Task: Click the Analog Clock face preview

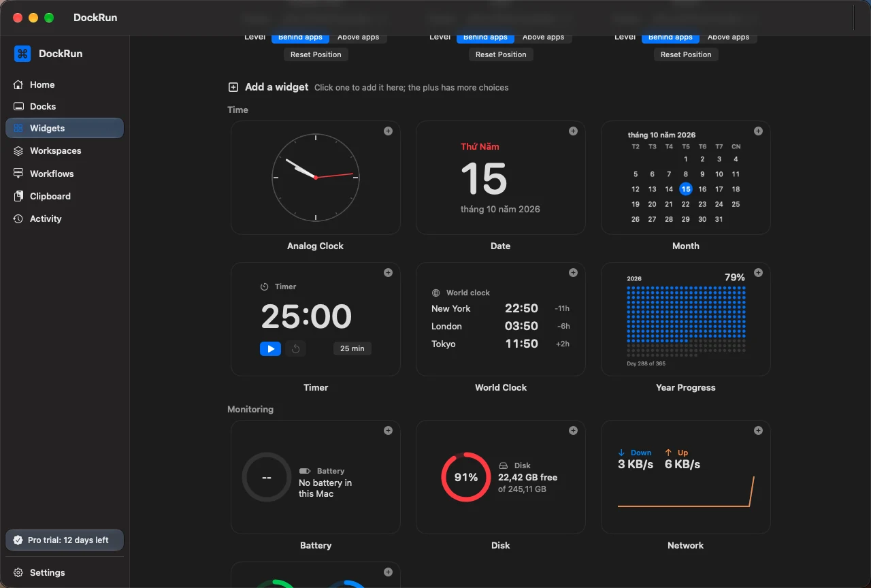Action: [x=316, y=178]
